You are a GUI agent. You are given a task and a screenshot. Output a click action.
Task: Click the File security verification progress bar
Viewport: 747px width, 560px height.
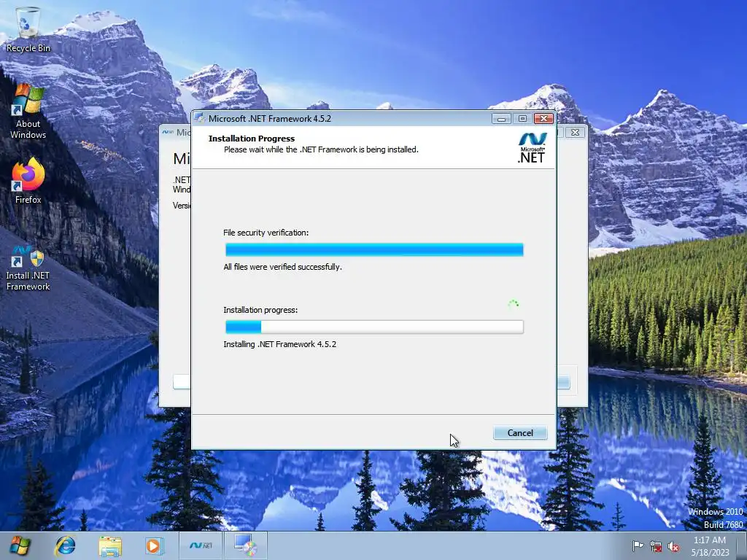374,249
